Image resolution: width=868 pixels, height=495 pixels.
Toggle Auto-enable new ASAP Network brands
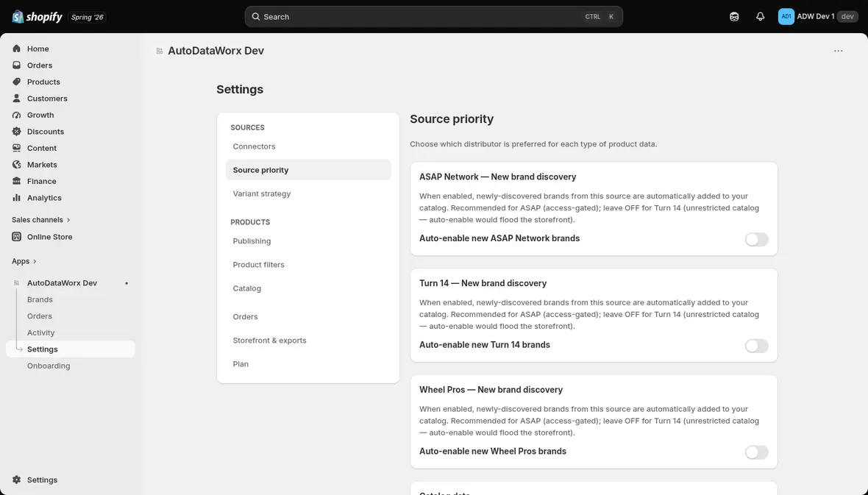pos(756,239)
